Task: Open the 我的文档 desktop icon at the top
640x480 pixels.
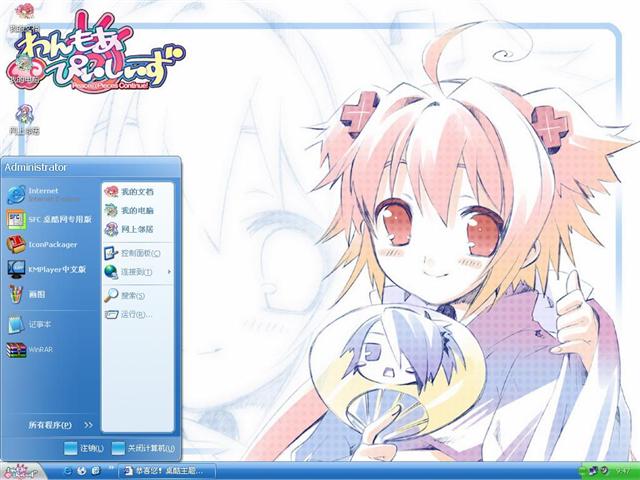Action: pos(24,18)
